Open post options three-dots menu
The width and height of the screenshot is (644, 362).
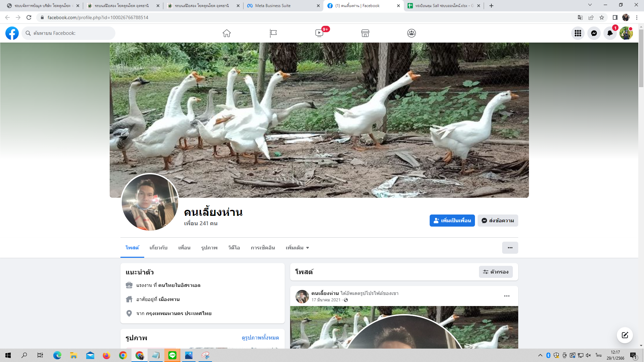(506, 296)
